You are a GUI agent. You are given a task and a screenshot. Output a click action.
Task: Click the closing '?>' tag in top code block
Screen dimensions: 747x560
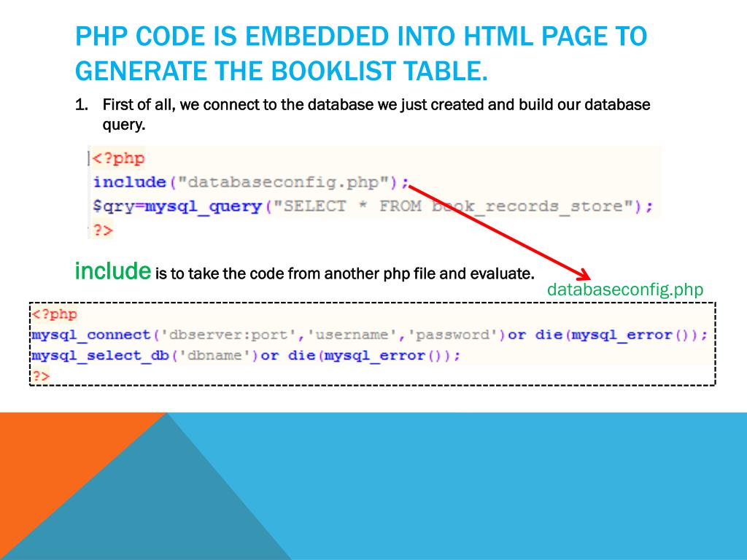(x=102, y=230)
